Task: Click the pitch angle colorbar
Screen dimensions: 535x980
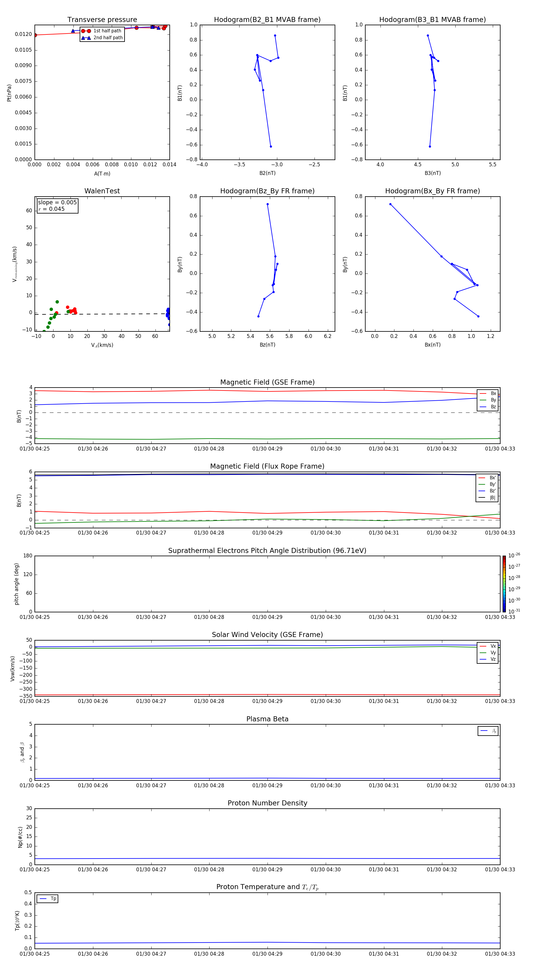Action: pyautogui.click(x=504, y=584)
